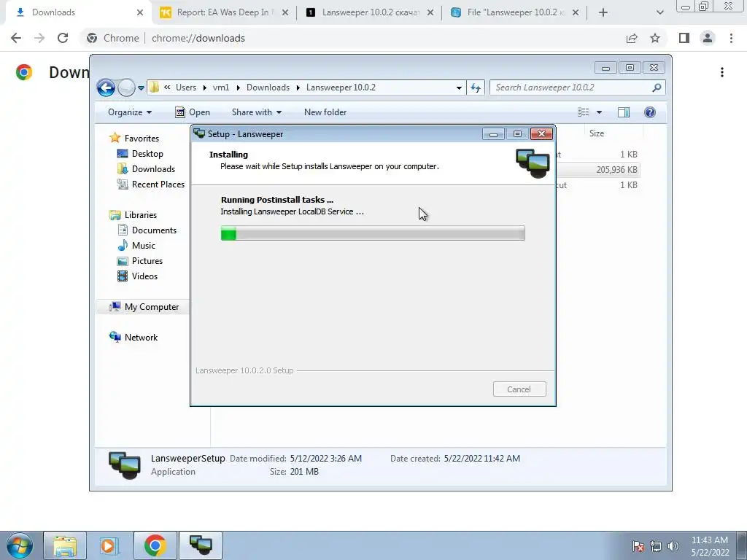Open the Chrome profile icon
The width and height of the screenshot is (747, 560).
pos(708,38)
